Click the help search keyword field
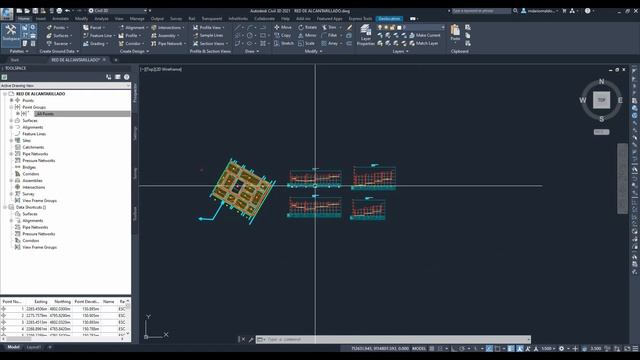 click(481, 11)
